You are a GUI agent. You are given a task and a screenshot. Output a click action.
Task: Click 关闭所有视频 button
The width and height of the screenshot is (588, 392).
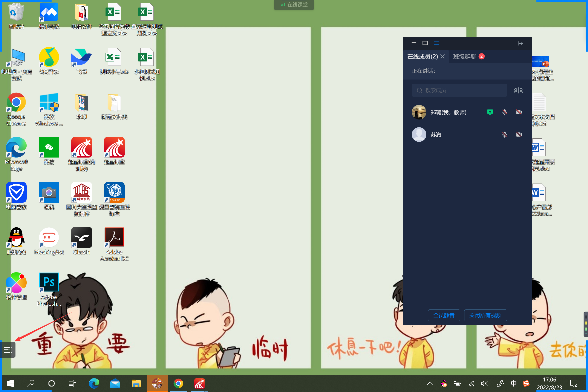point(485,315)
